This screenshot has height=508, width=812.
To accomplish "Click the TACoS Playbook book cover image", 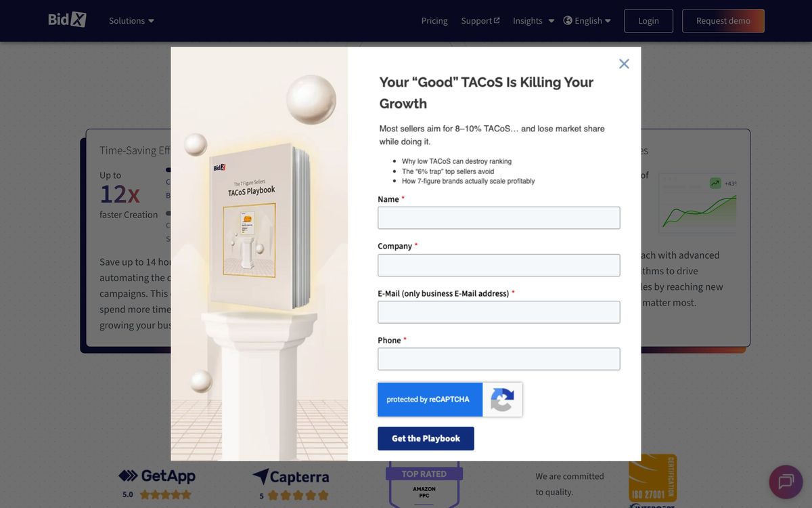I will pyautogui.click(x=259, y=227).
